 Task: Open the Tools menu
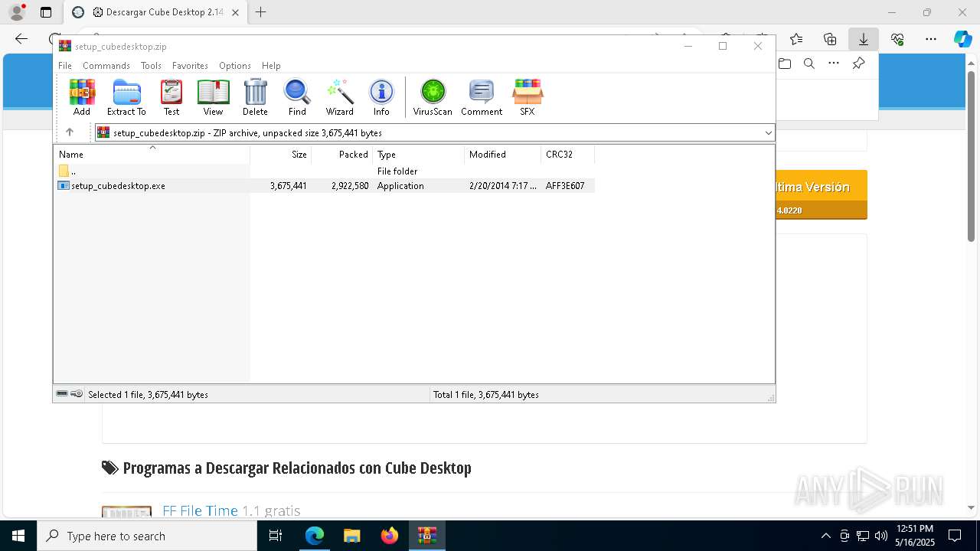pos(151,66)
